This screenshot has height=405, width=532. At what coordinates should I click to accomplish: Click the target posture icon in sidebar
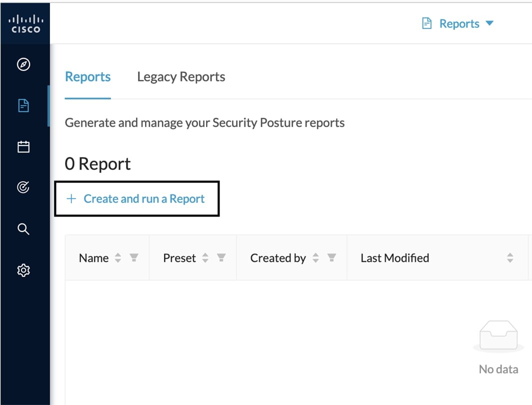point(23,187)
